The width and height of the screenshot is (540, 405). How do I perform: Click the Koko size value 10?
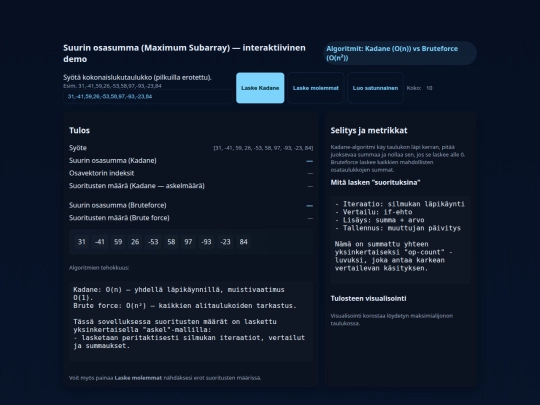(x=429, y=88)
